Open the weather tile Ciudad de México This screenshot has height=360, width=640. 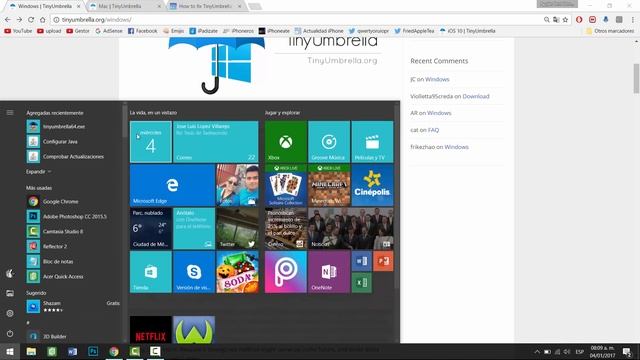151,228
